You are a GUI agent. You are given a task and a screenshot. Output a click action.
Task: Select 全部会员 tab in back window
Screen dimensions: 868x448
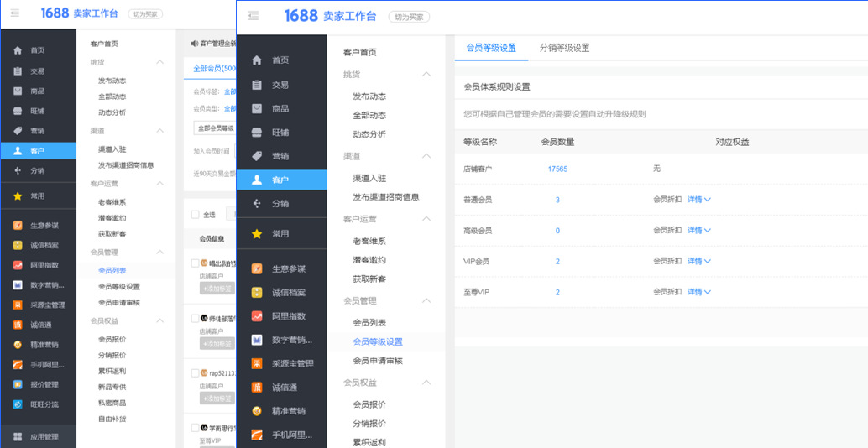click(215, 69)
